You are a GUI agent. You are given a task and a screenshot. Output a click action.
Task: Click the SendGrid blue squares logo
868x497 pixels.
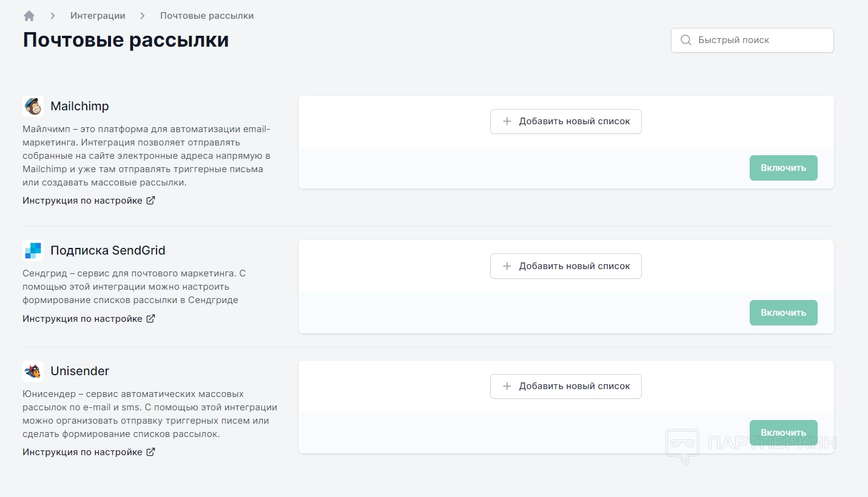pos(33,250)
